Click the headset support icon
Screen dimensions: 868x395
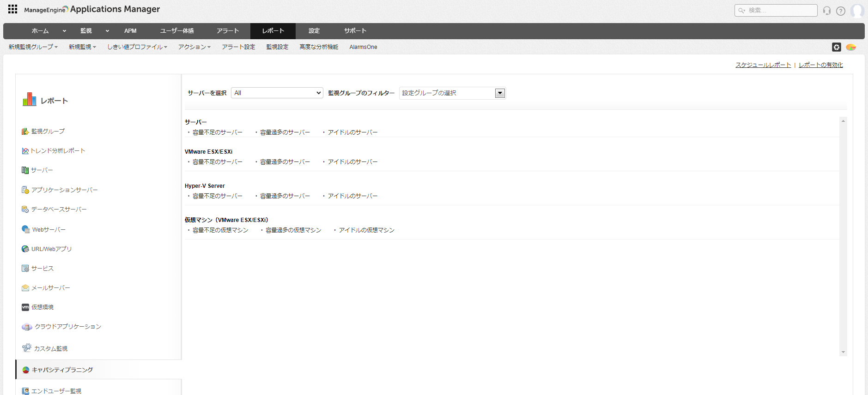pyautogui.click(x=827, y=11)
